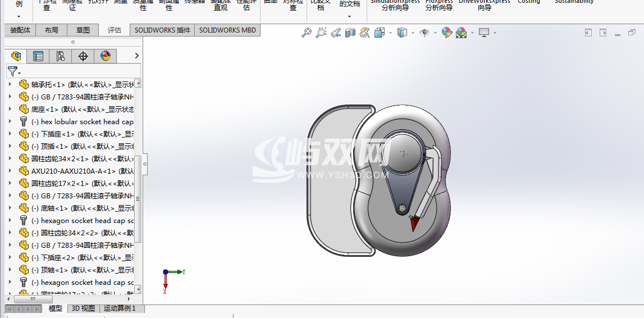
Task: Expand the hex lobular socket head cap node
Action: (x=10, y=121)
